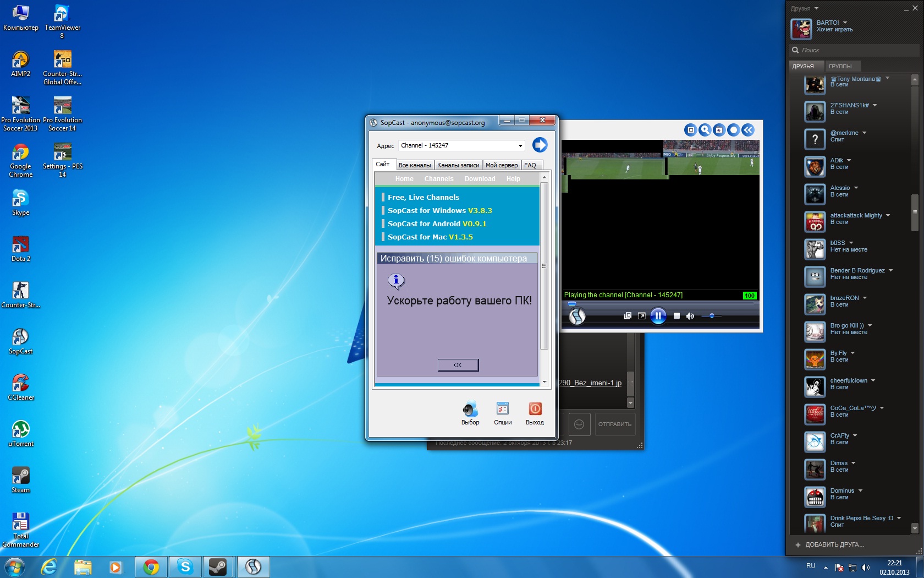Open the TeamViewer 8 desktop icon
924x578 pixels.
pyautogui.click(x=62, y=21)
